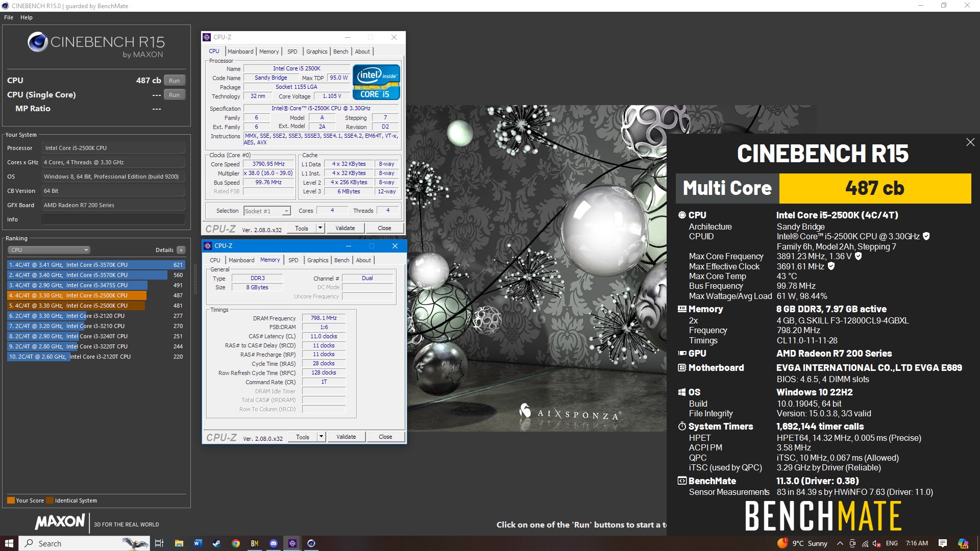Open the File menu
The height and width of the screenshot is (551, 980).
9,17
